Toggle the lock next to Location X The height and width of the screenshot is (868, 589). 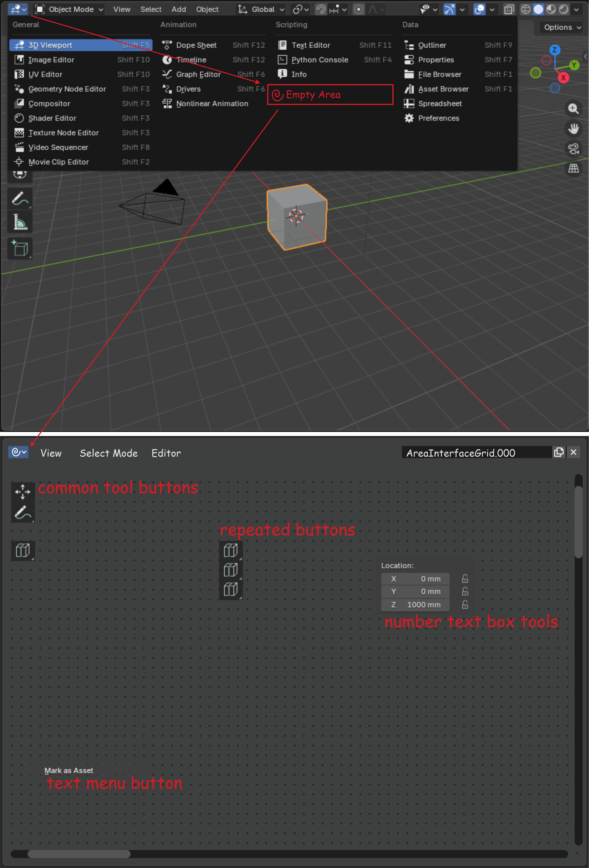[465, 578]
